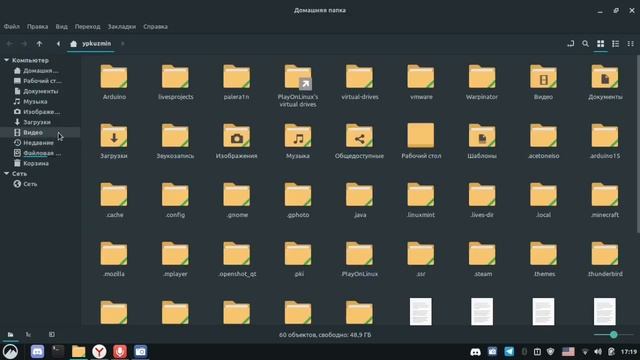Select the Загрузки folder icon in file view
This screenshot has width=640, height=360.
tap(114, 136)
